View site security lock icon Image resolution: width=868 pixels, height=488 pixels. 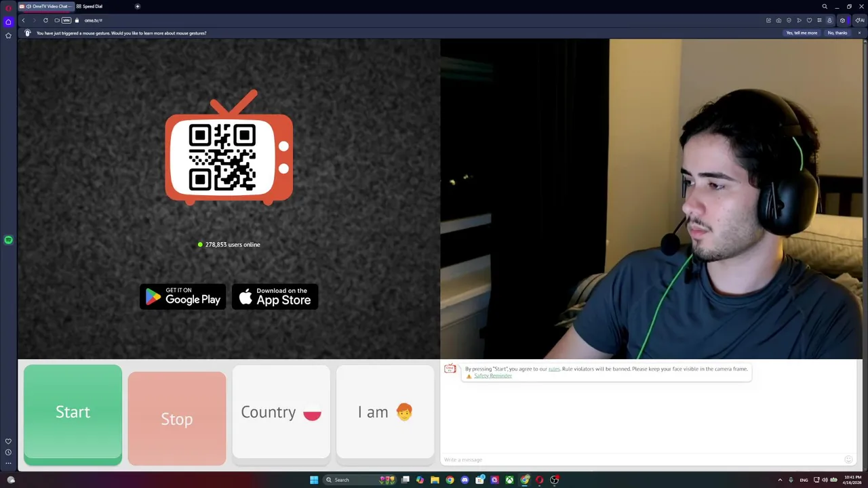77,20
